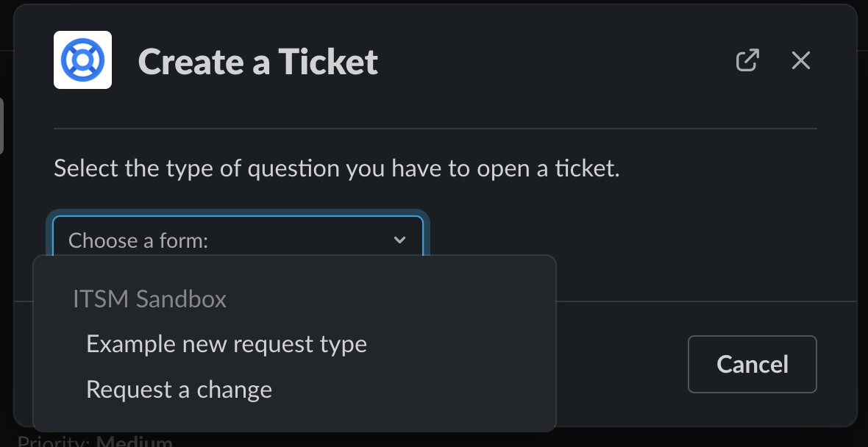This screenshot has width=868, height=447.
Task: Select "Example new request type" option
Action: [x=227, y=344]
